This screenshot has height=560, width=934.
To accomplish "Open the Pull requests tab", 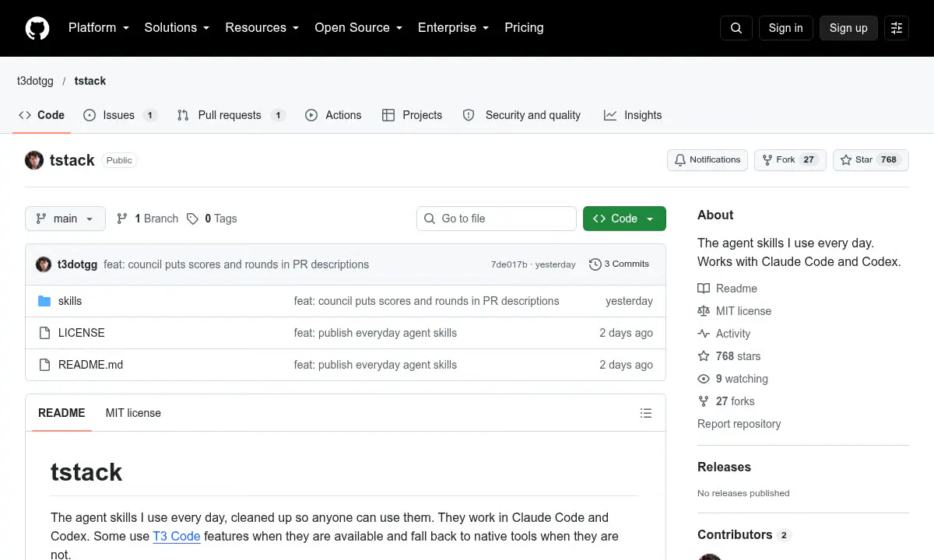I will pos(231,115).
